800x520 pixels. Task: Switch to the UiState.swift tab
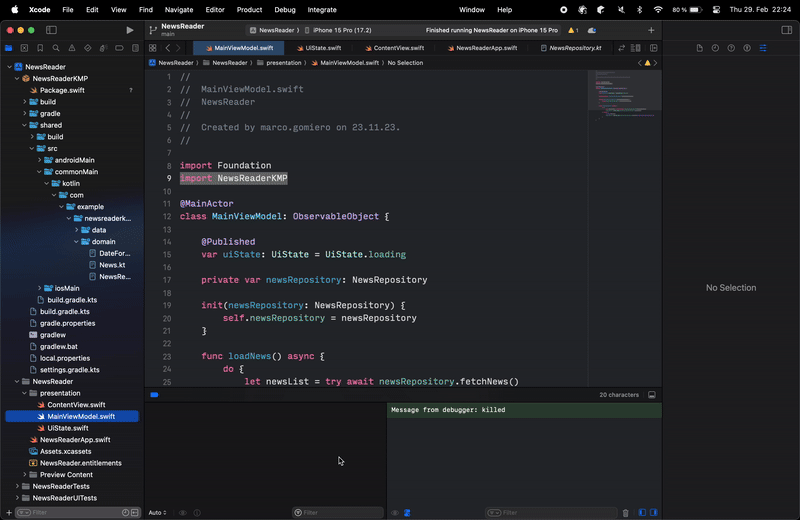point(319,48)
